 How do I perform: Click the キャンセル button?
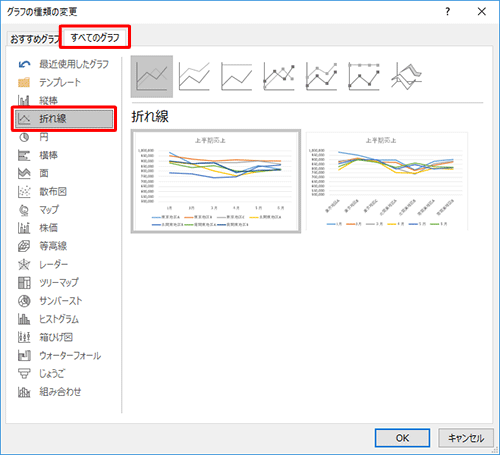pyautogui.click(x=466, y=438)
